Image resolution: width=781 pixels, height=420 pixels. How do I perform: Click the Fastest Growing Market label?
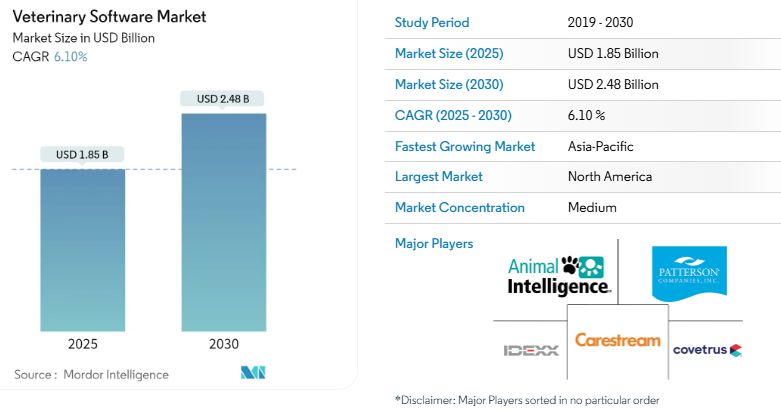point(465,146)
